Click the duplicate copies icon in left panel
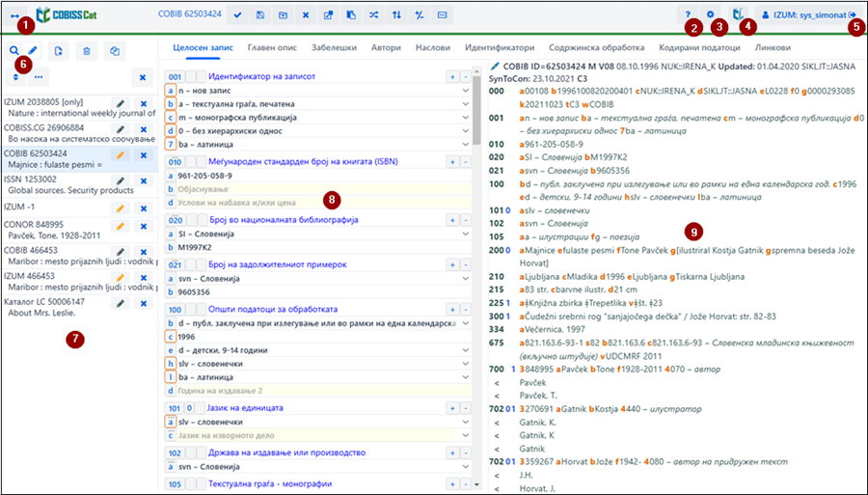 click(x=115, y=51)
